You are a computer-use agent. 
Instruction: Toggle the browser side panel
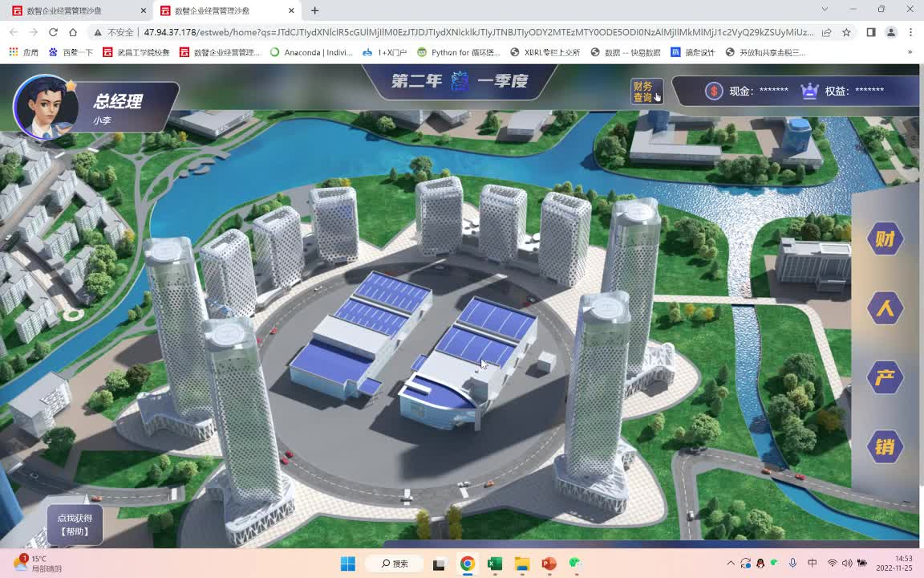871,32
